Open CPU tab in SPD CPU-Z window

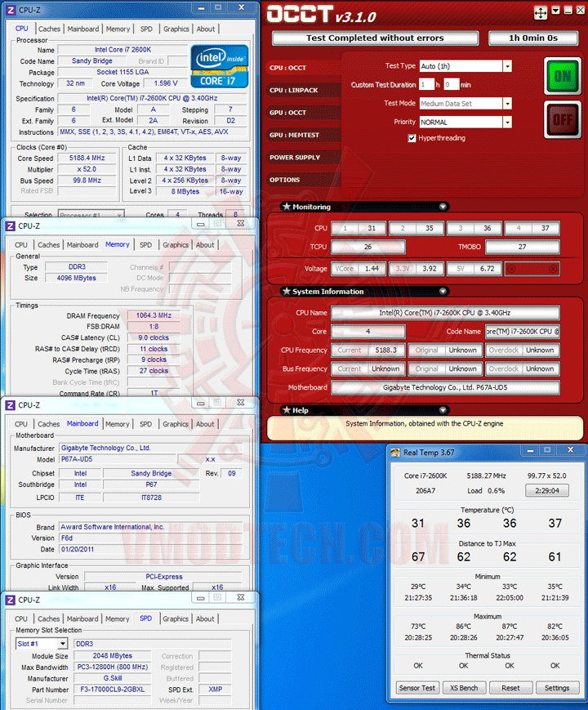[21, 619]
